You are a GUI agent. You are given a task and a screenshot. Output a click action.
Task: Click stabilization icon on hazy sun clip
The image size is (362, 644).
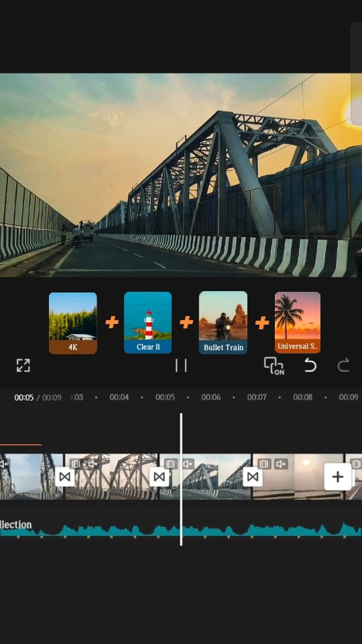coord(265,464)
